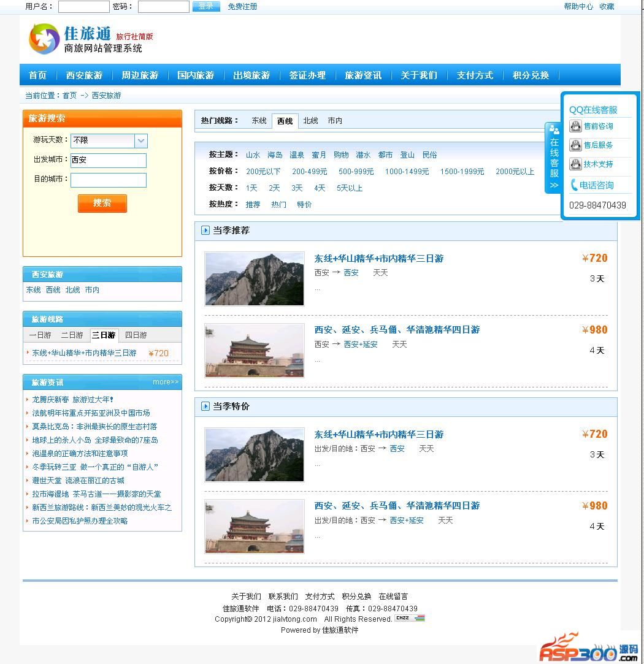Viewport: 644px width, 664px height.
Task: Select 北线 hot route tab
Action: click(310, 121)
